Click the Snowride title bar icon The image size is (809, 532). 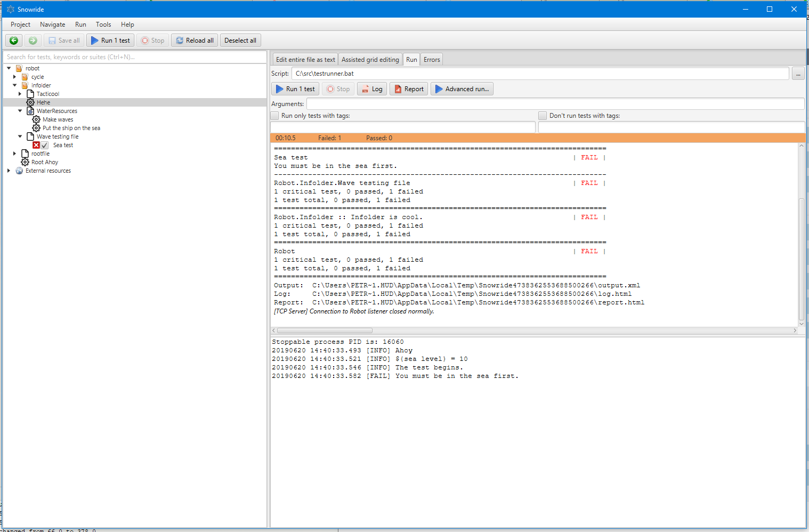click(10, 9)
